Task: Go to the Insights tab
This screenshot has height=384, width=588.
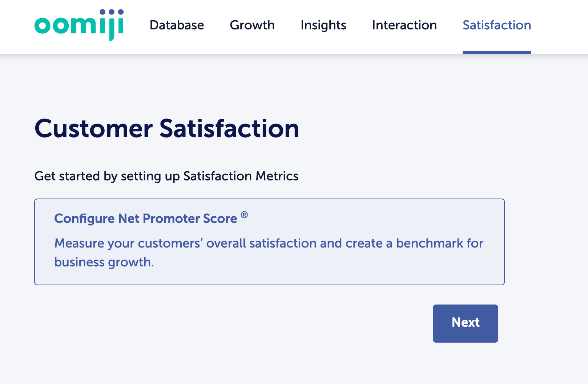Action: tap(323, 25)
